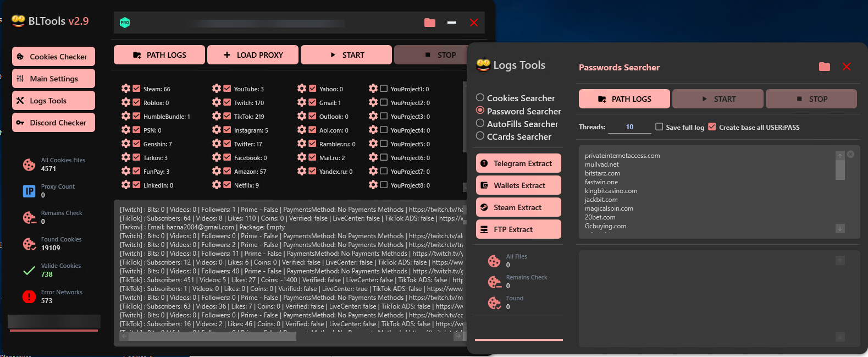Enable the YouProject1 checkbox

[384, 89]
